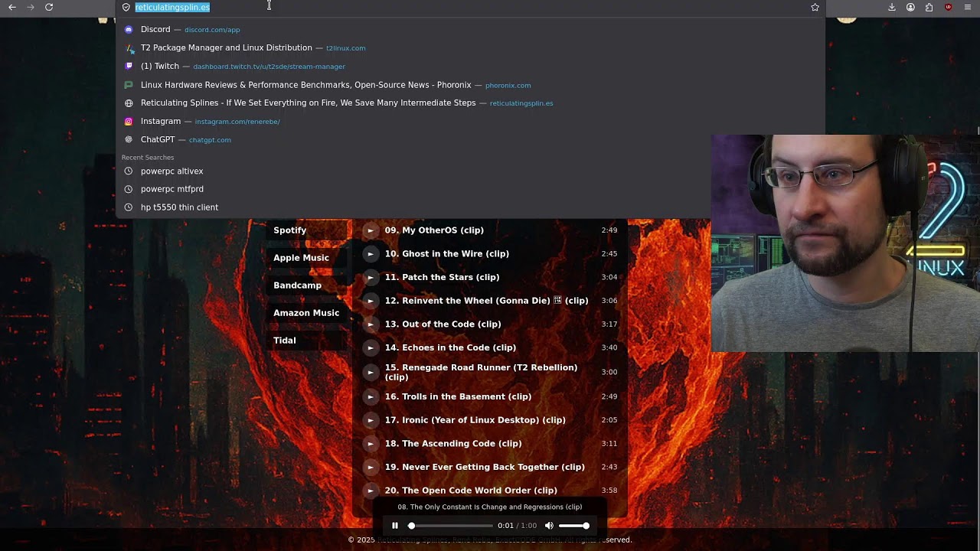Open the downloads arrow icon
980x551 pixels.
click(x=892, y=7)
